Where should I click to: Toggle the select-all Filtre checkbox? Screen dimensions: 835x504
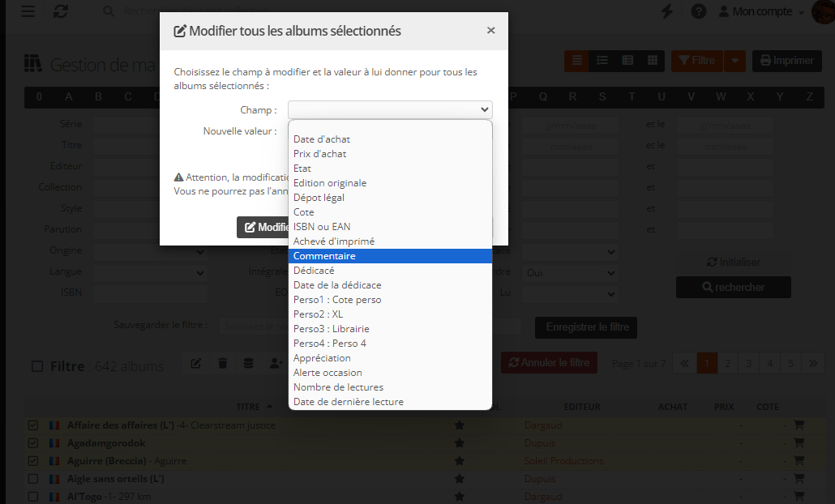37,366
